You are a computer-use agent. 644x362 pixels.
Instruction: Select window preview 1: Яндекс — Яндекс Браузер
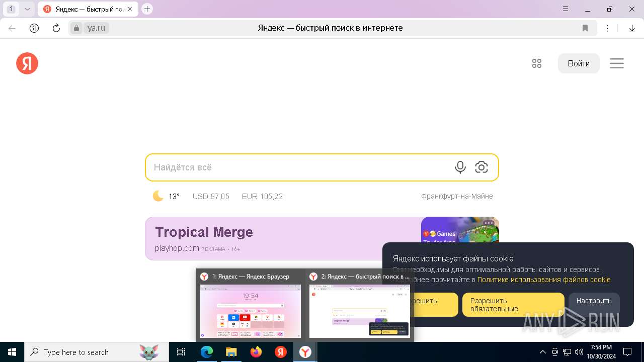tap(251, 305)
